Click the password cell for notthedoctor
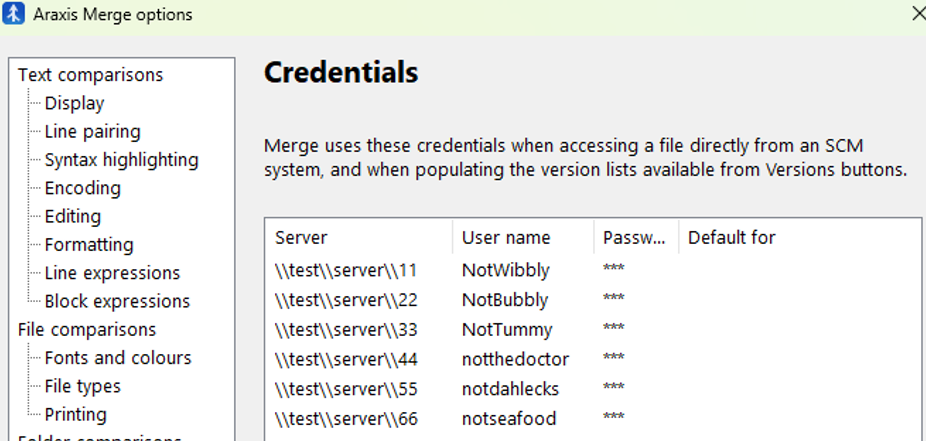Image resolution: width=926 pixels, height=441 pixels. click(x=614, y=358)
